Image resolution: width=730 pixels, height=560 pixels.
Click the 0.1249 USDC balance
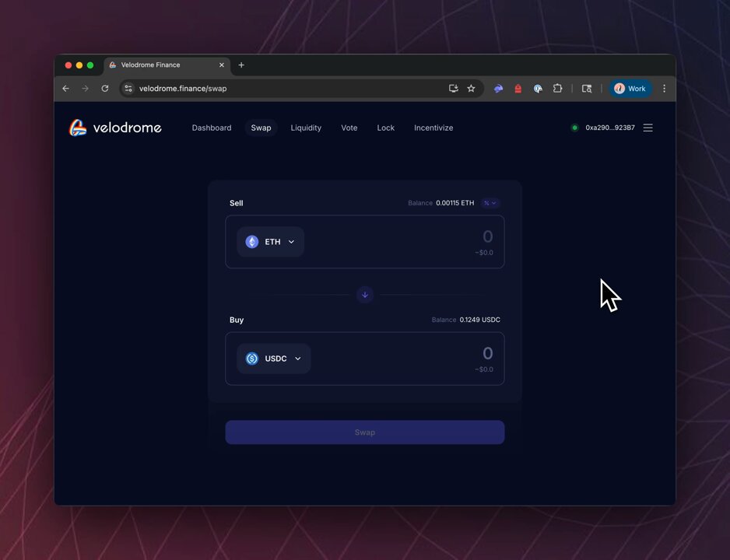click(479, 320)
